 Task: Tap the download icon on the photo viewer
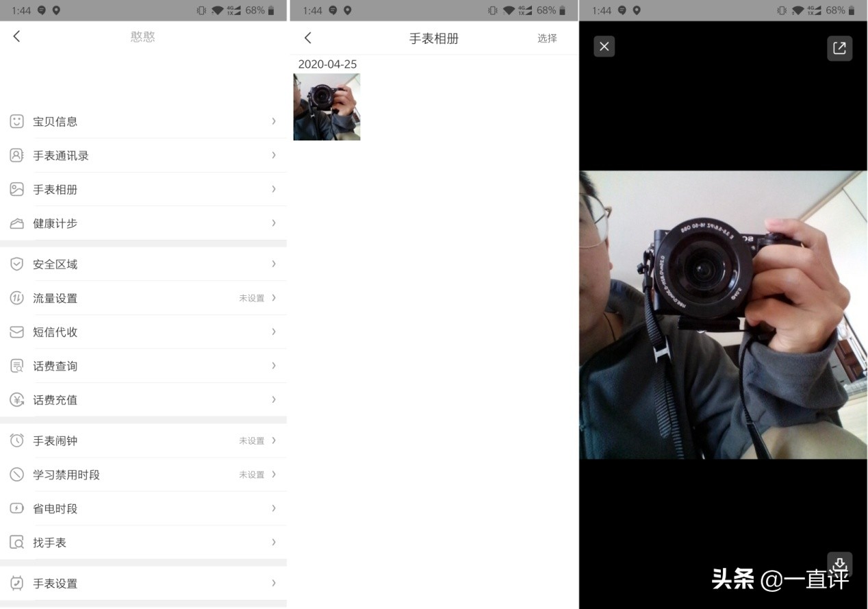[840, 564]
